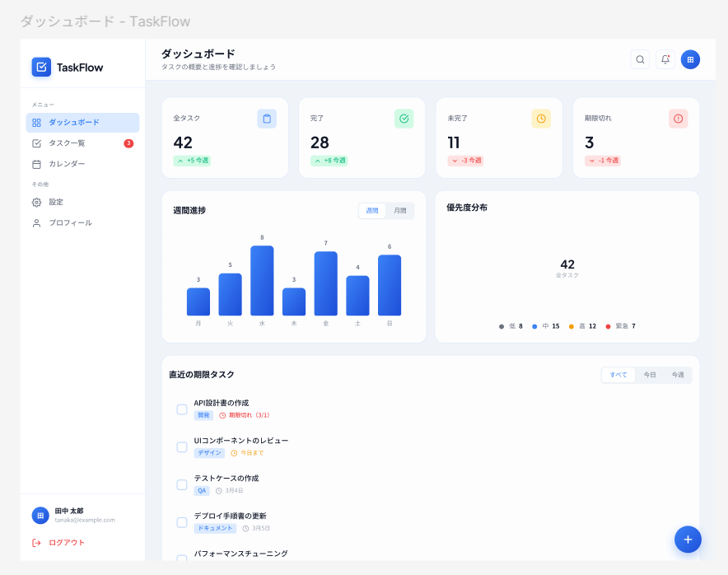Tick the テストケースの作成 checkbox
Image resolution: width=728 pixels, height=575 pixels.
tap(182, 484)
